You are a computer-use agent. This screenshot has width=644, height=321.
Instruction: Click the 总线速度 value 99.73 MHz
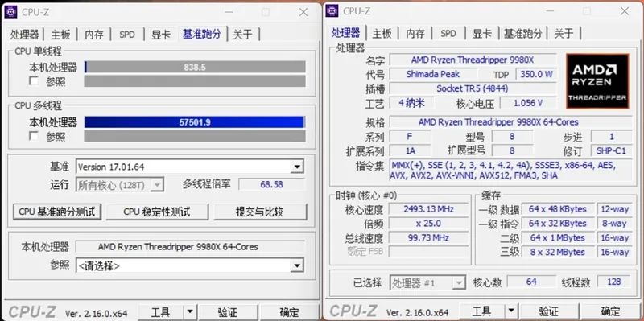(429, 237)
